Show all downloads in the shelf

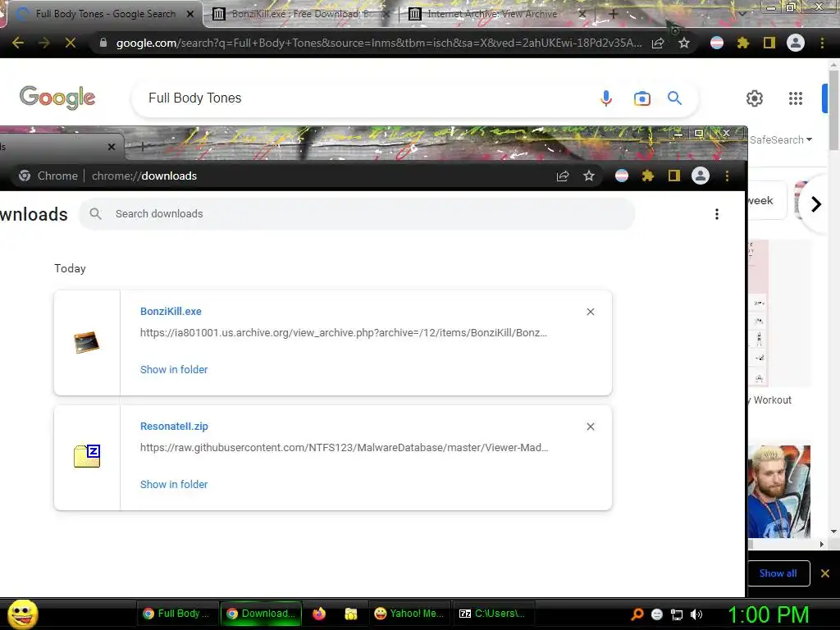click(778, 573)
